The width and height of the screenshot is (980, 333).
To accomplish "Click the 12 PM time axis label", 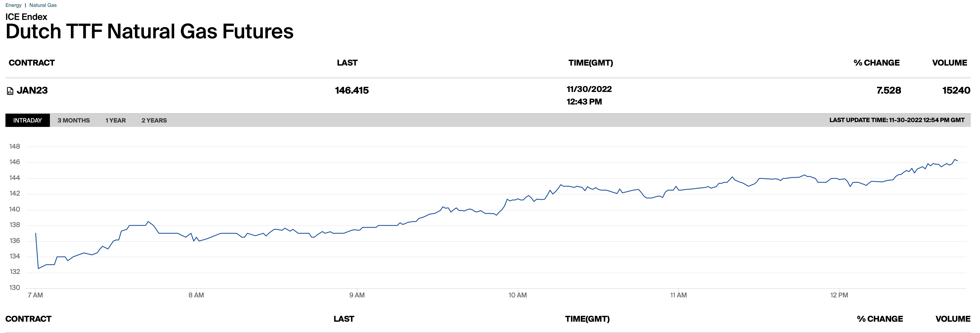I will [839, 295].
